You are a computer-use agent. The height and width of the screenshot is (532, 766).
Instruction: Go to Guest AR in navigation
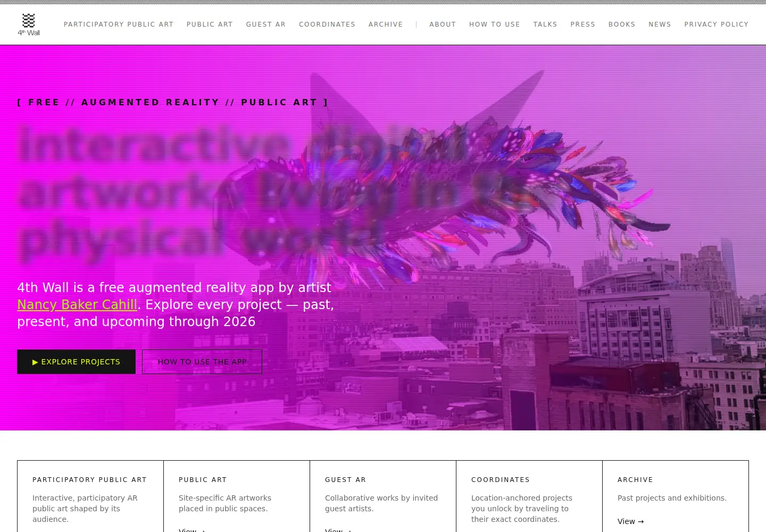point(266,24)
